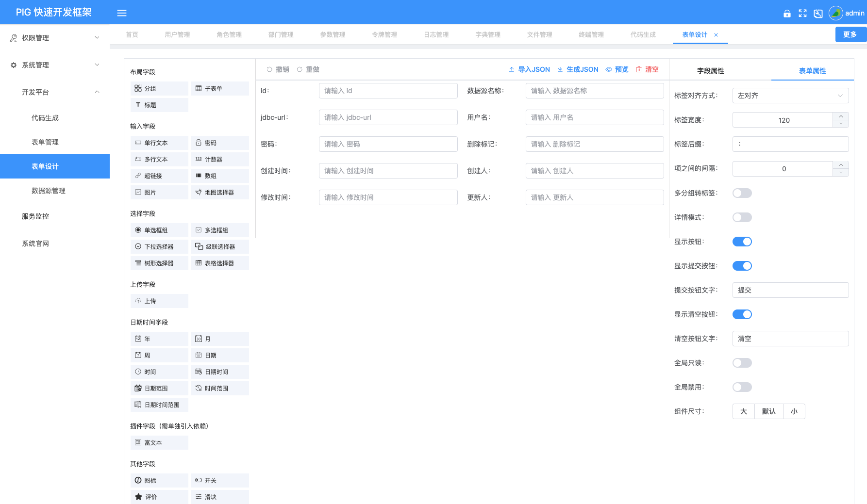This screenshot has height=504, width=867.
Task: Click the 更多 button
Action: click(x=850, y=34)
